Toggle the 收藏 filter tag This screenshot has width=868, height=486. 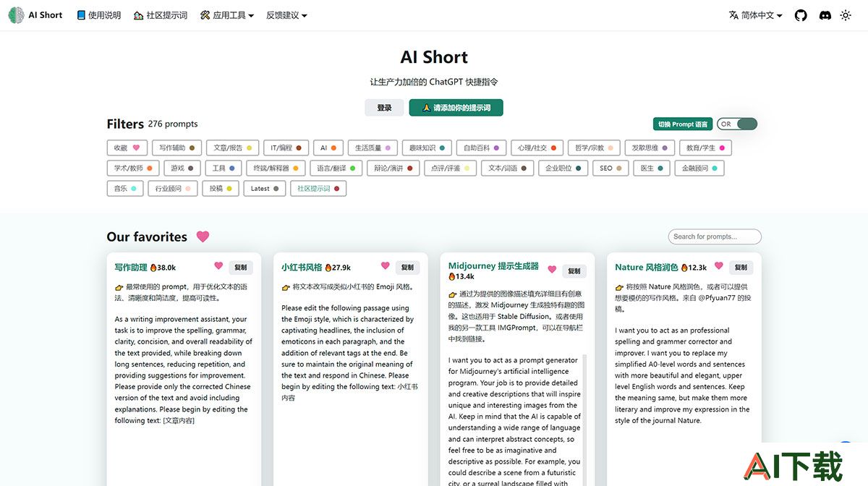tap(127, 148)
